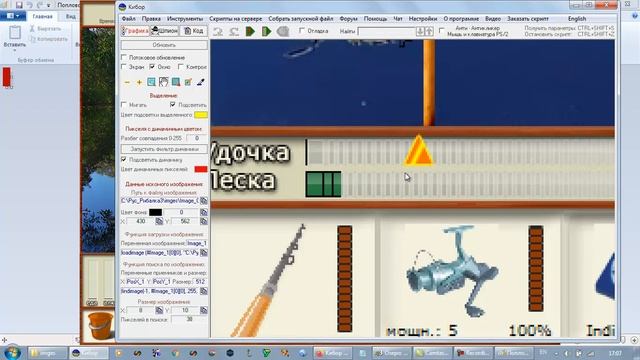Screen dimensions: 640x360
Task: Click second green play step icon
Action: 266,31
